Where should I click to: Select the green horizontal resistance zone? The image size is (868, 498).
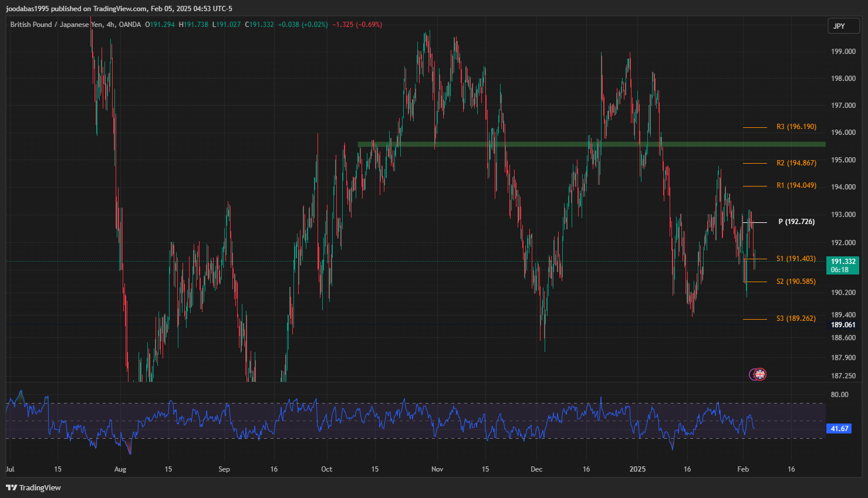click(587, 144)
